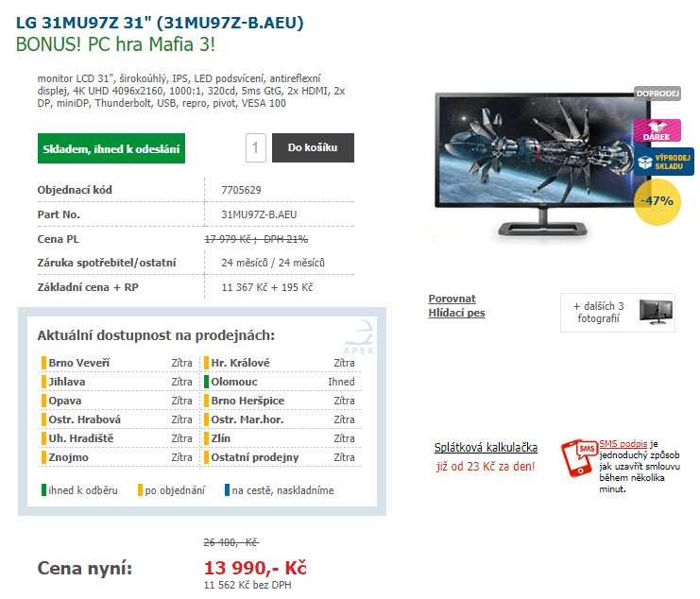
Task: Open the Porovnat compare link
Action: pyautogui.click(x=452, y=299)
